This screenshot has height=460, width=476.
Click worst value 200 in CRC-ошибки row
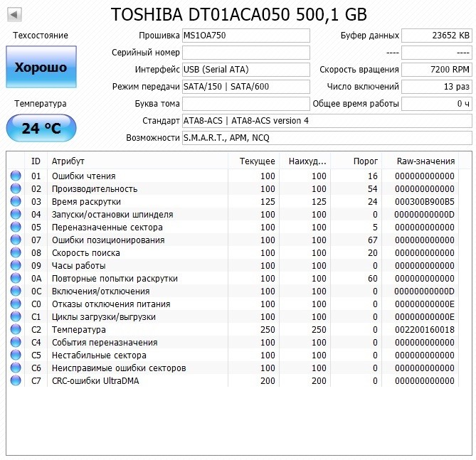click(319, 381)
